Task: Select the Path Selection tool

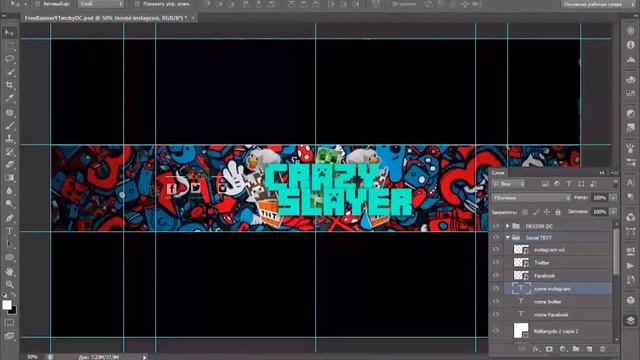Action: coord(10,244)
